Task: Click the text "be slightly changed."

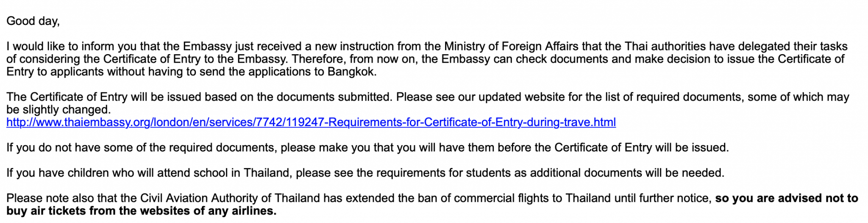Action: click(58, 110)
